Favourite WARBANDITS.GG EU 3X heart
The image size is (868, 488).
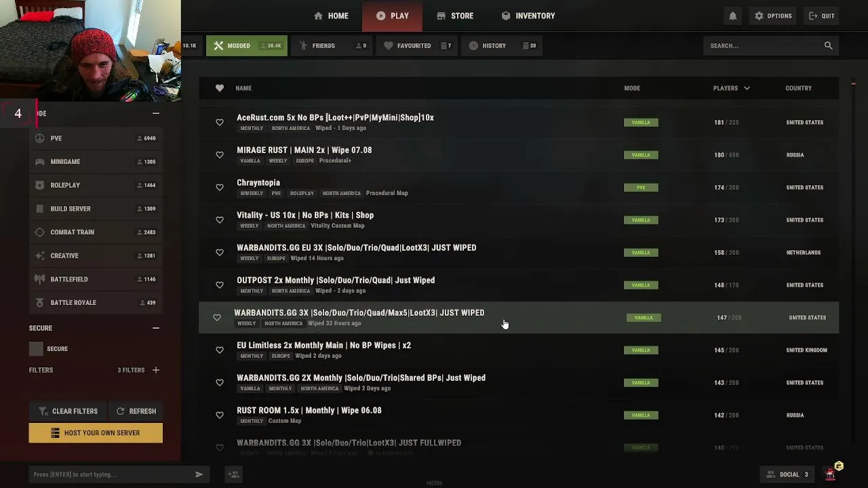click(220, 253)
